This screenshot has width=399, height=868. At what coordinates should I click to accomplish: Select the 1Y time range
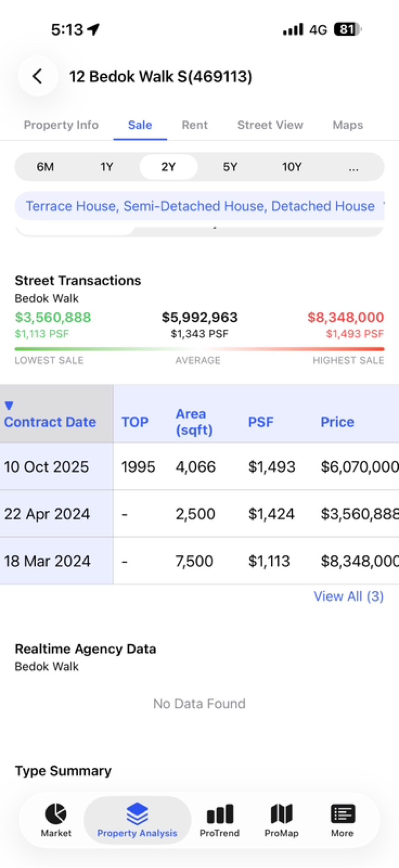107,167
